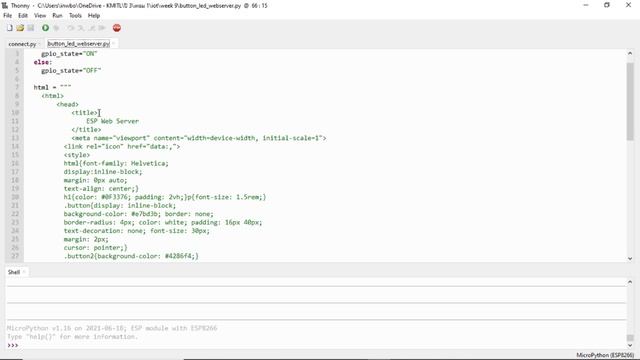Click the 'else:' keyword line
This screenshot has height=360, width=640.
click(43, 62)
